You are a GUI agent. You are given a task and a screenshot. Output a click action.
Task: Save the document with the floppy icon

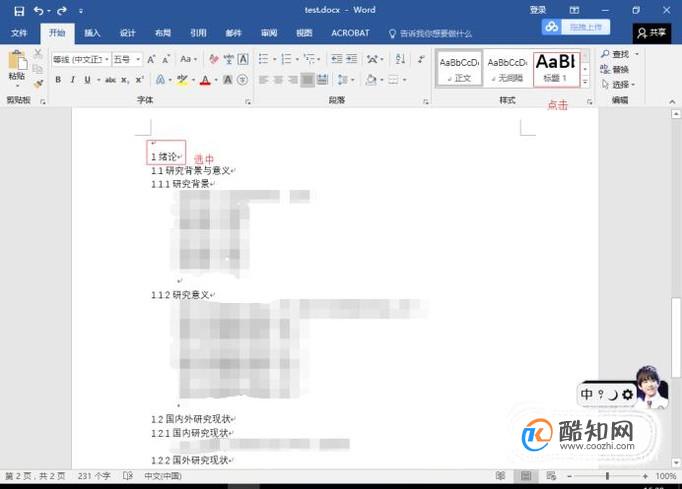pos(19,11)
